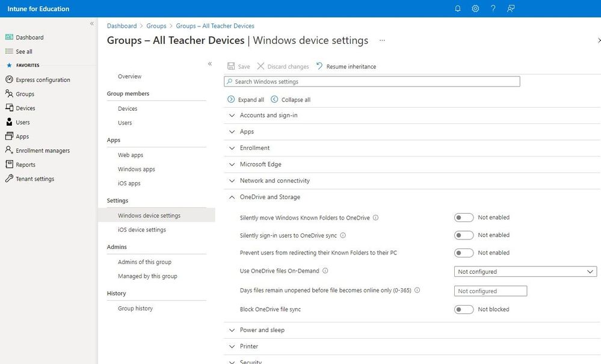Click the Collapse all arrow icon

[274, 99]
